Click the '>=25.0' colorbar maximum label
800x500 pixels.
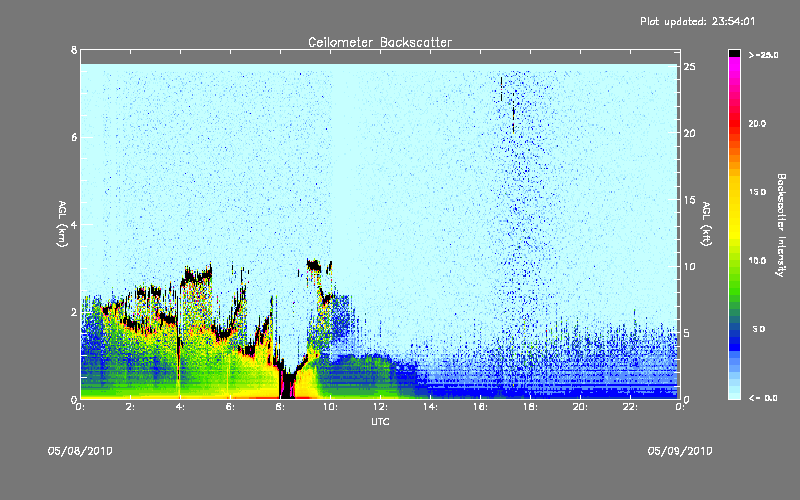[x=763, y=55]
